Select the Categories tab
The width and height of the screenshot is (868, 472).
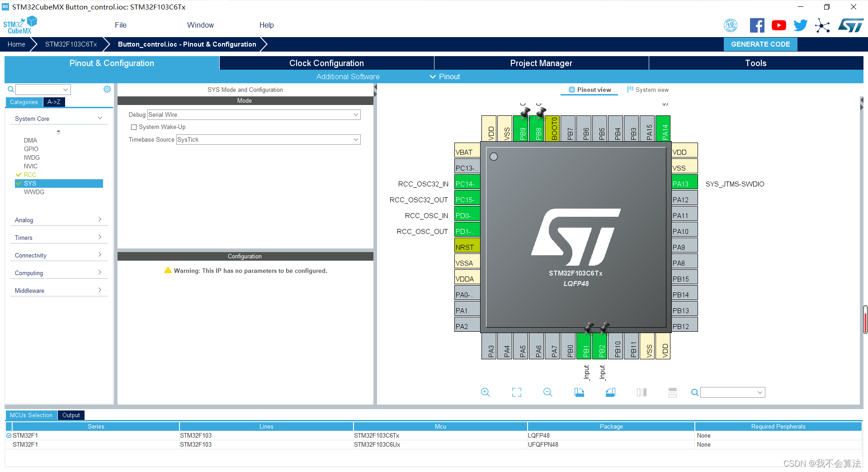pyautogui.click(x=24, y=102)
